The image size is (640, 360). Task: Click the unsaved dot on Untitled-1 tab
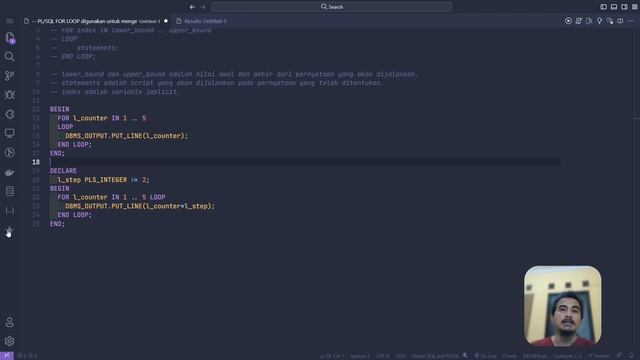point(166,21)
